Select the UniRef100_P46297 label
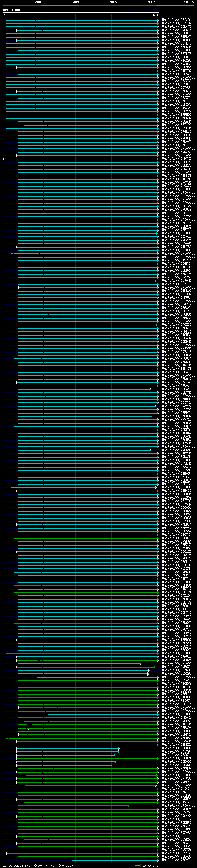 tap(176, 60)
